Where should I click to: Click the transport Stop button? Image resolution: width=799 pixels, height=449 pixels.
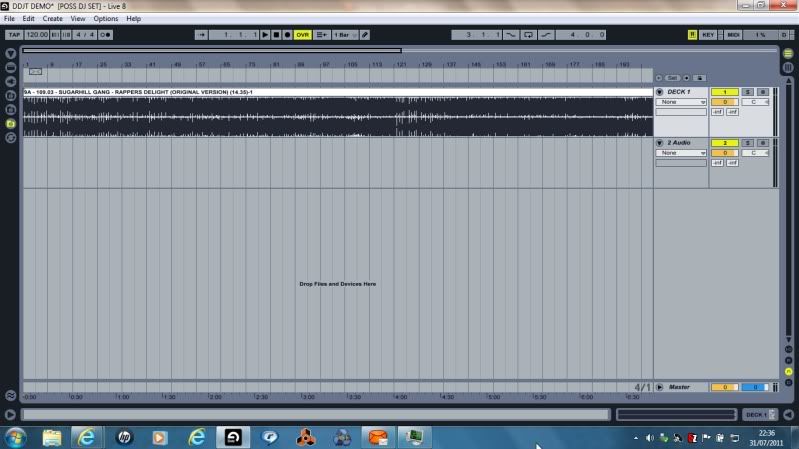pos(276,35)
